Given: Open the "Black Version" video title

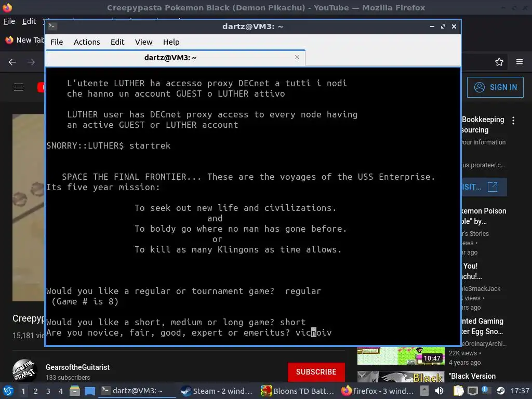Looking at the screenshot, I should coord(472,376).
